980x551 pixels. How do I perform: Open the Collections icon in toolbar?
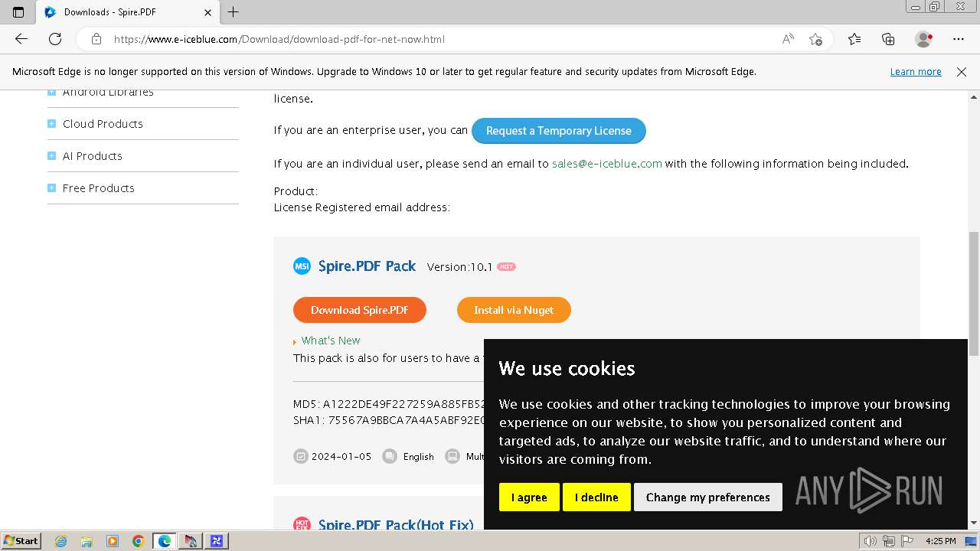coord(888,39)
